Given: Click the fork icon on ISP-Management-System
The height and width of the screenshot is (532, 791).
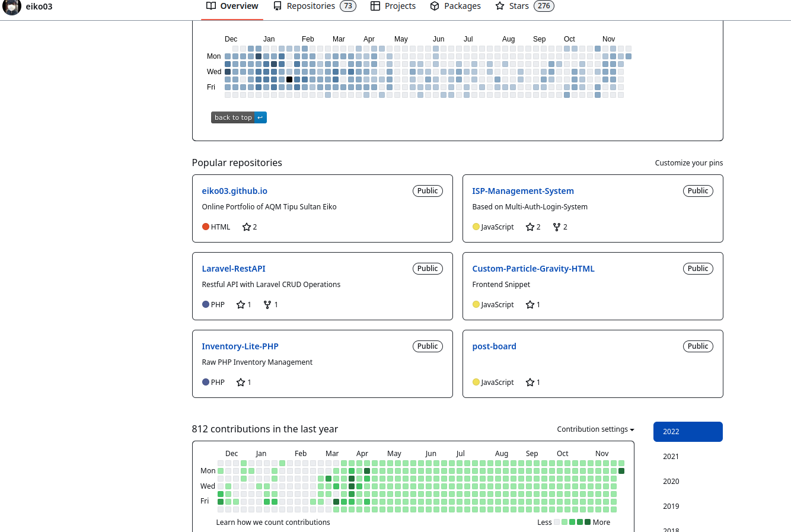Looking at the screenshot, I should tap(556, 227).
